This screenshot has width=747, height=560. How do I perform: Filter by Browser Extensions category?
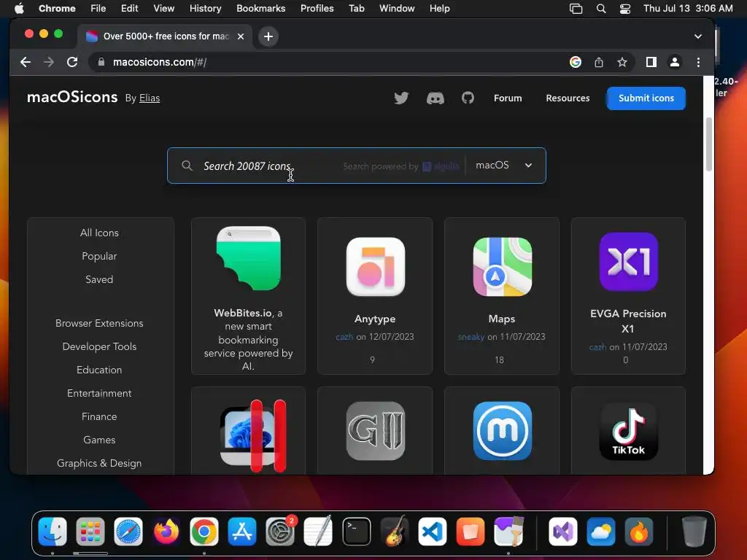click(99, 323)
